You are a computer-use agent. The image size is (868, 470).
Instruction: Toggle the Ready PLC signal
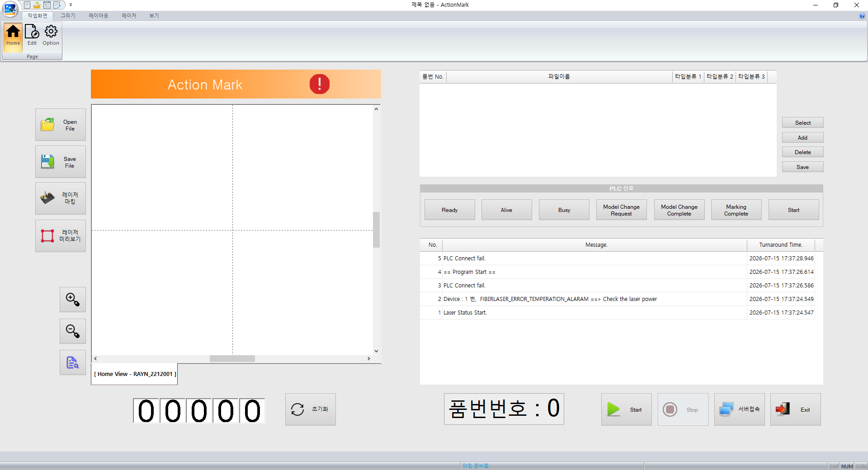pos(450,210)
